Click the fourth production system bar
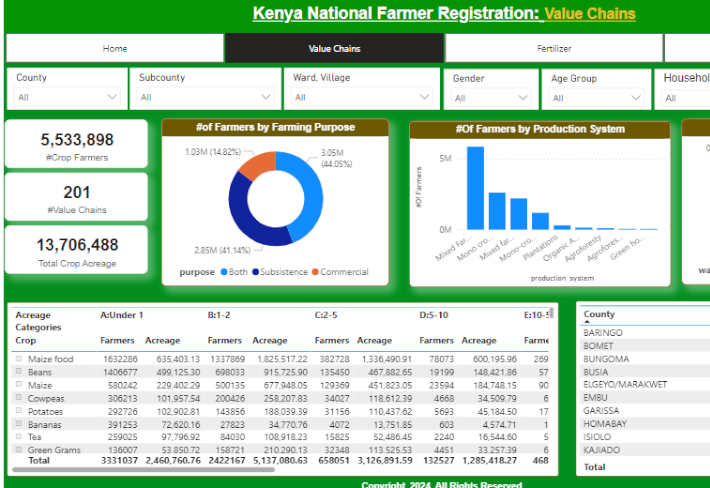Viewport: 710px width, 488px height. 540,221
